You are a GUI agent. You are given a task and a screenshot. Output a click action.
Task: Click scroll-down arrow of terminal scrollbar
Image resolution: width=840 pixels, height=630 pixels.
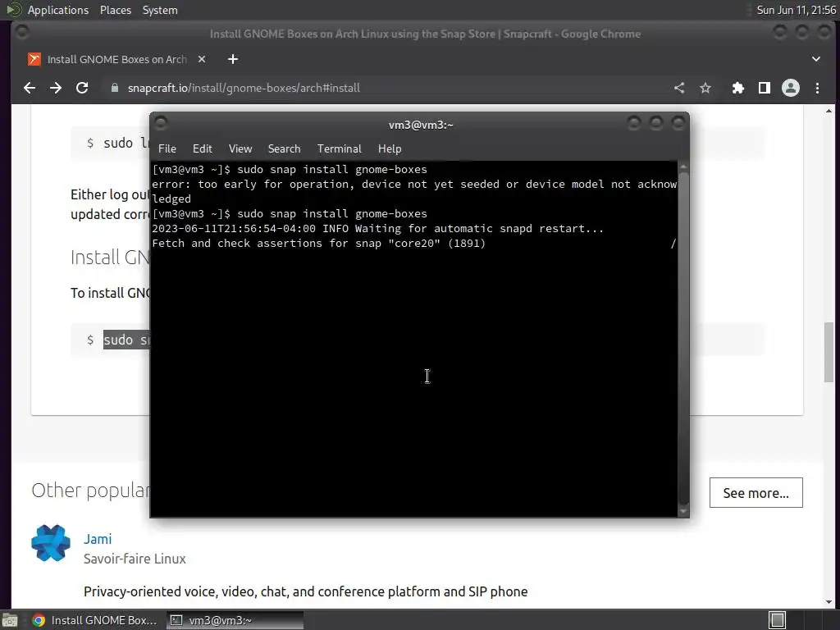(683, 511)
